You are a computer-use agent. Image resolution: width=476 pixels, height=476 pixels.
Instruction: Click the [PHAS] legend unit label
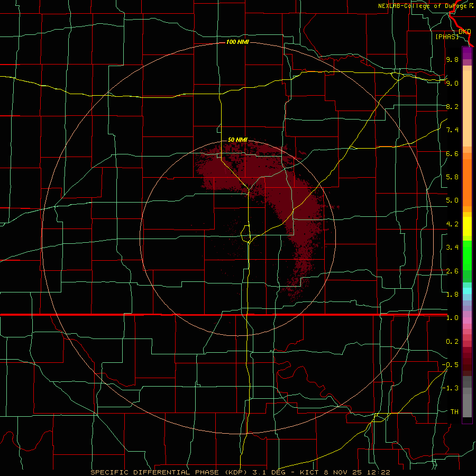(447, 36)
